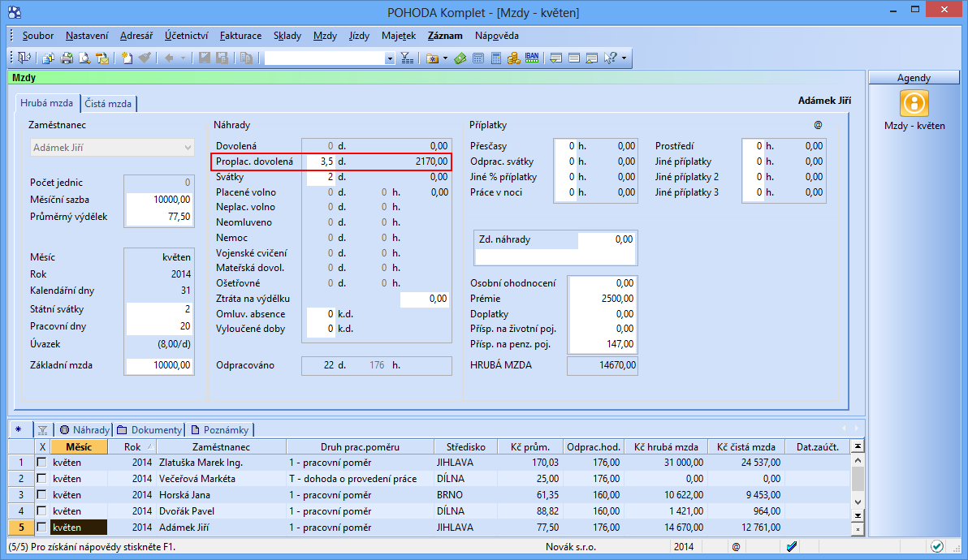Screen dimensions: 968x560
Task: Click the second diskette toolbar icon
Action: (223, 58)
